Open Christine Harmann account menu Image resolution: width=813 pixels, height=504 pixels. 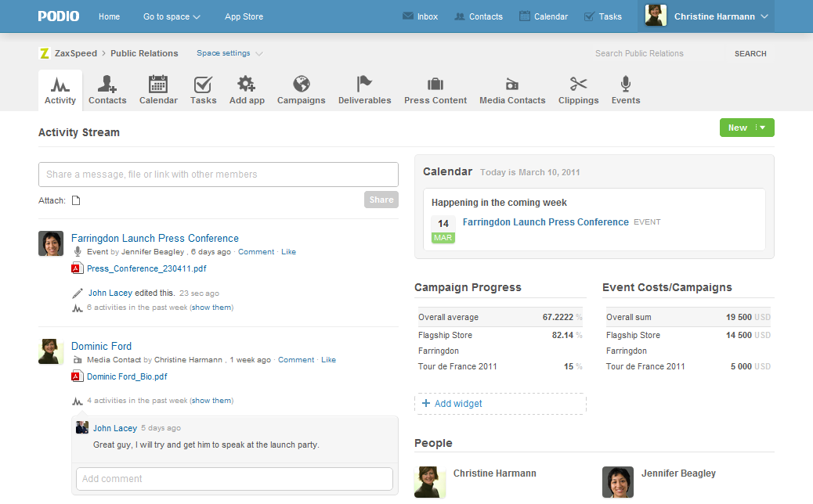pos(706,16)
